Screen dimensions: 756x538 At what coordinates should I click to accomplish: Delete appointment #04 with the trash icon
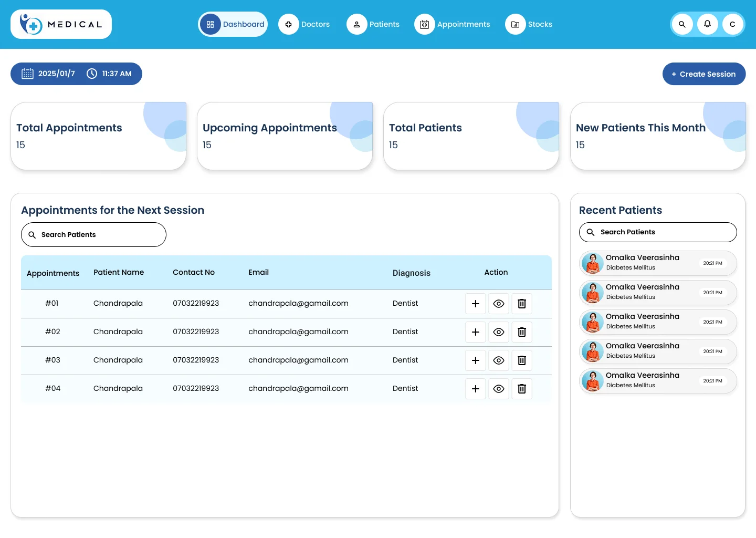(x=522, y=389)
